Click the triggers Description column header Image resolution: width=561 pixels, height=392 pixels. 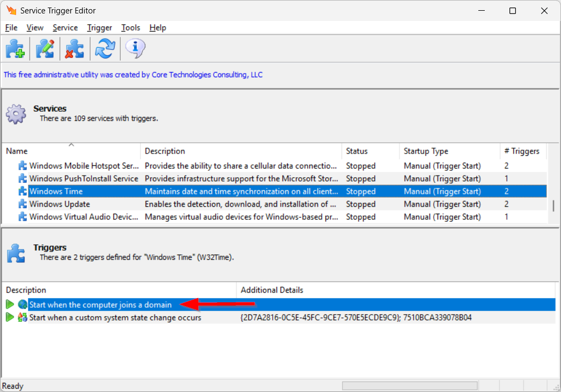point(120,290)
